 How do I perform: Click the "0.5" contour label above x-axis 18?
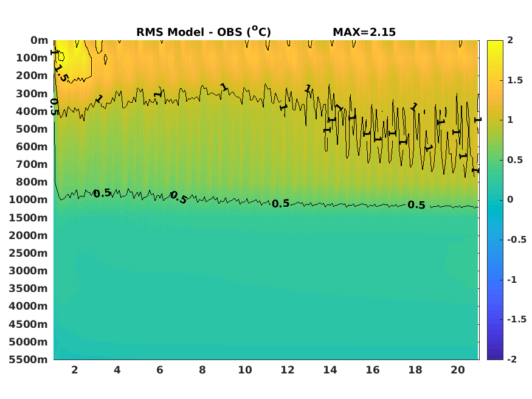click(x=416, y=205)
